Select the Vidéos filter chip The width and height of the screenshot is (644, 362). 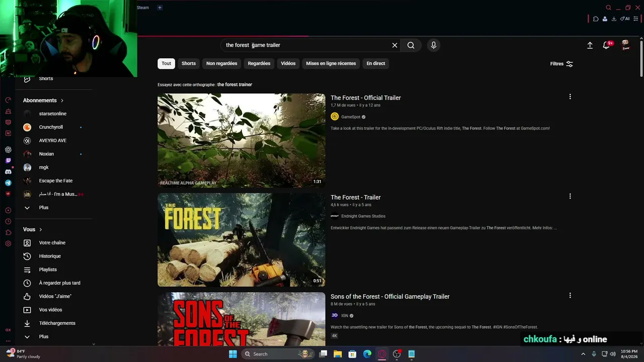coord(288,63)
